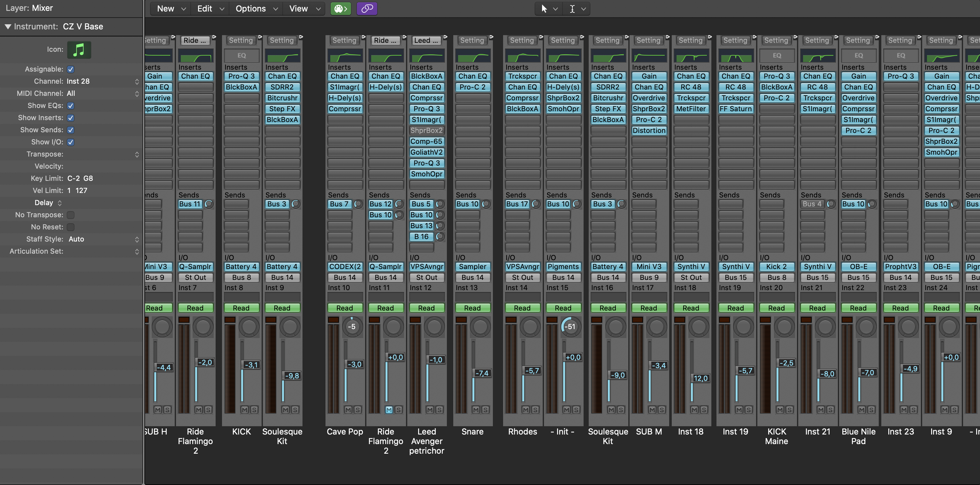Solo the Rhodes channel
The height and width of the screenshot is (485, 980).
pos(535,410)
